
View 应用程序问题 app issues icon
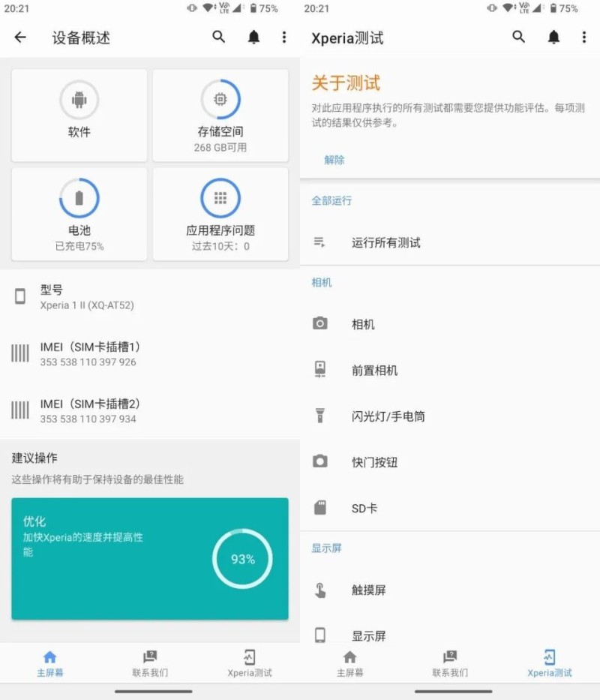pyautogui.click(x=220, y=197)
